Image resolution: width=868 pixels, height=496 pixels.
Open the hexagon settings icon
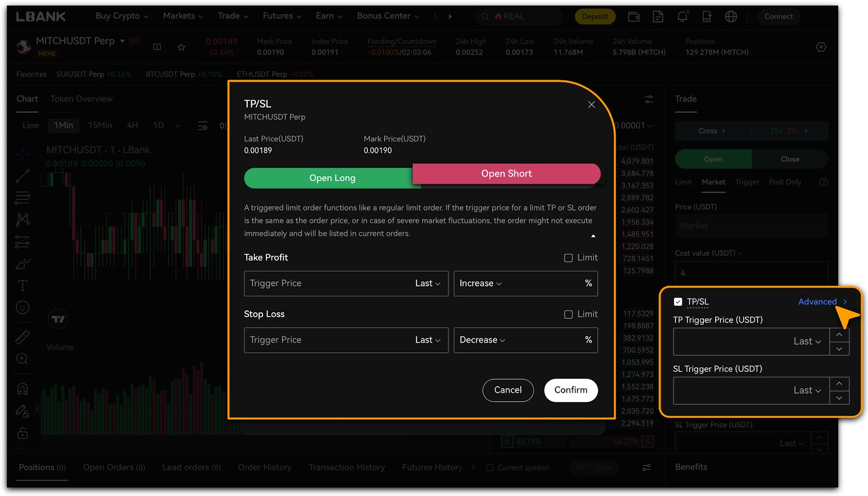[x=821, y=47]
